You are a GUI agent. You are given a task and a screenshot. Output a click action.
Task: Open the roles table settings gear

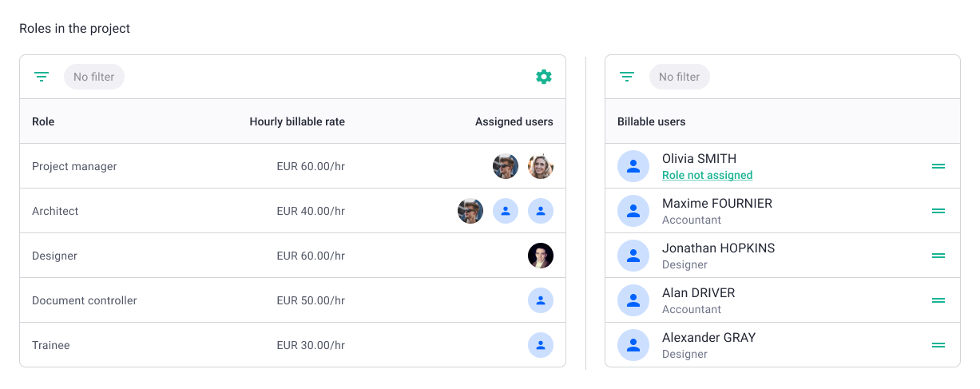coord(544,77)
